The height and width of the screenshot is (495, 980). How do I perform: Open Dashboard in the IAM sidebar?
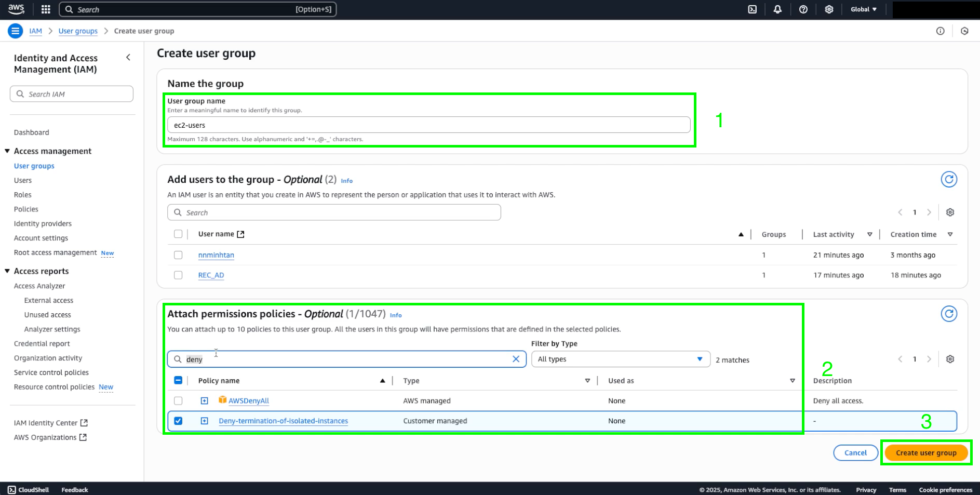coord(32,132)
